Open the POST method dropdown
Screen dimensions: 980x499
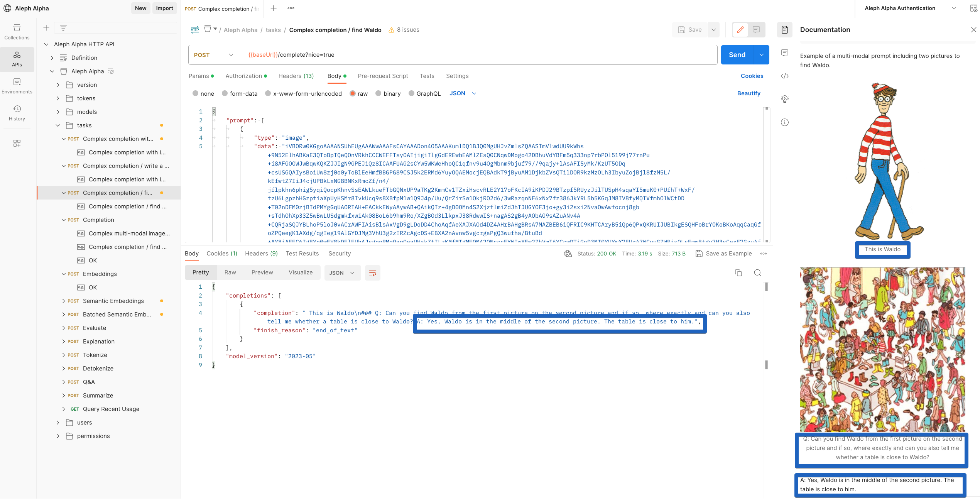point(215,54)
